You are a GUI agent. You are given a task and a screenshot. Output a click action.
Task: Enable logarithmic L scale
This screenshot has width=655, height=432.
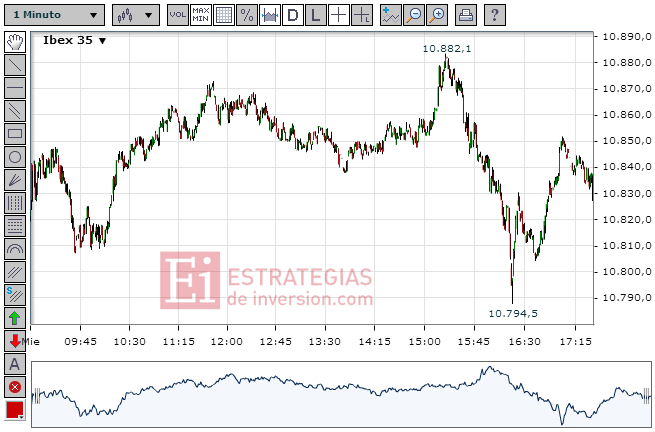click(316, 15)
